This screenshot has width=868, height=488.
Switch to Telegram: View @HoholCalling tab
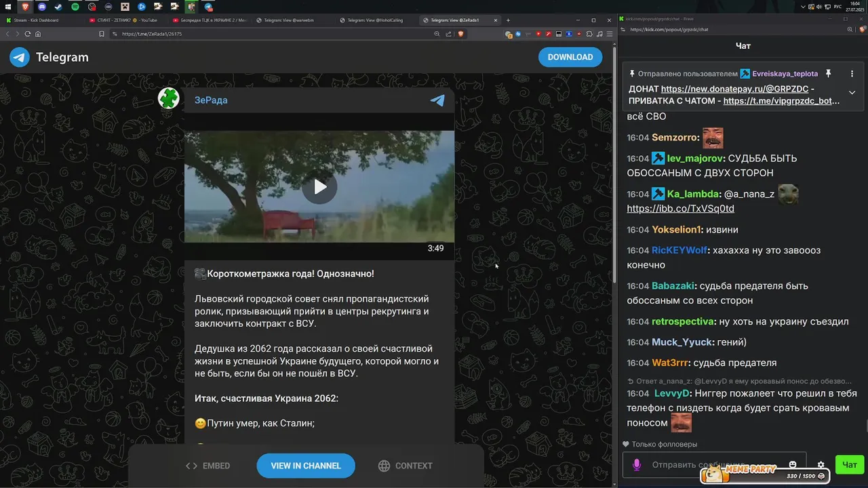(376, 20)
